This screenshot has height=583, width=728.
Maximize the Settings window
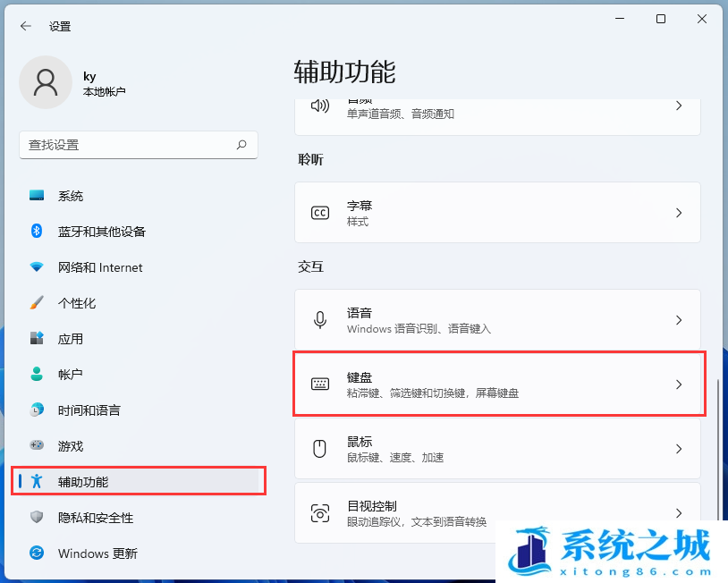[661, 19]
